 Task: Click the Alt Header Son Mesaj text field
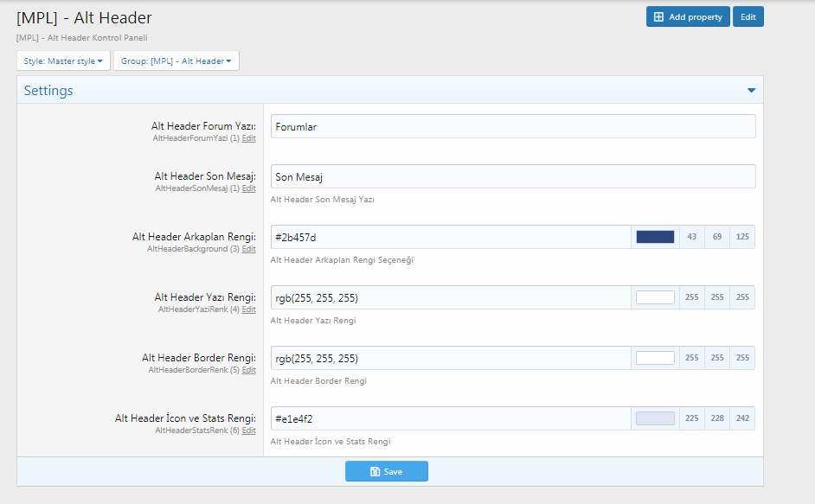coord(512,177)
